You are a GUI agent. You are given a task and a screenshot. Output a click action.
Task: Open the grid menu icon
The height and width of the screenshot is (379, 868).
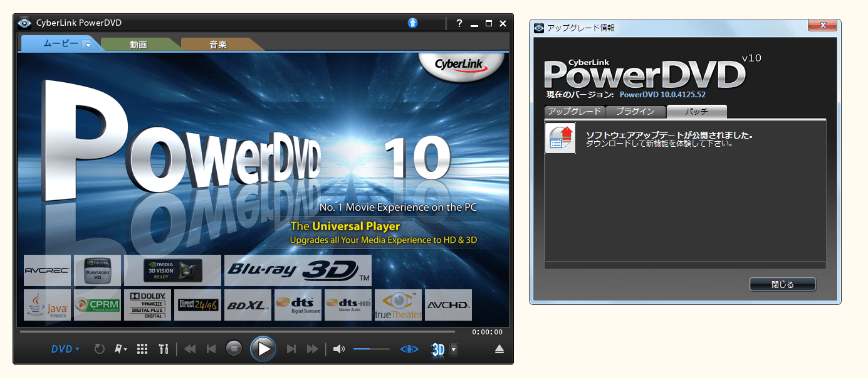[x=142, y=349]
